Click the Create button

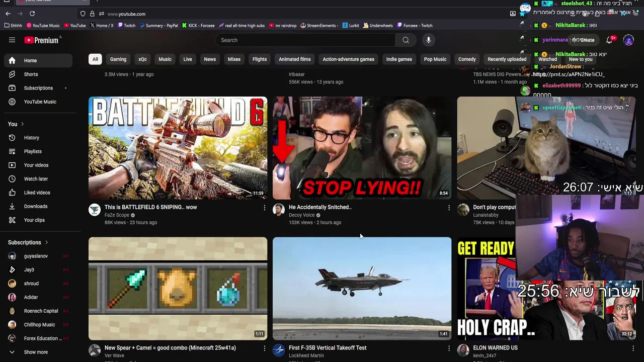(x=584, y=40)
